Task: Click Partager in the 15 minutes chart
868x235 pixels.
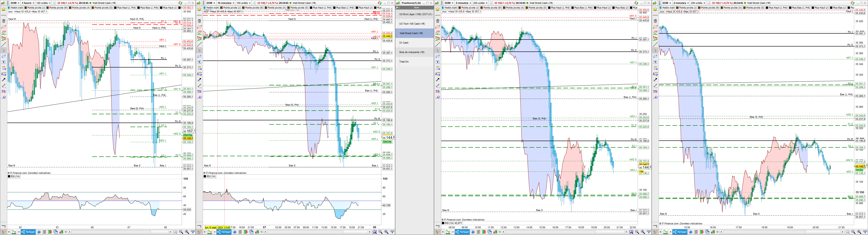Action: [224, 232]
